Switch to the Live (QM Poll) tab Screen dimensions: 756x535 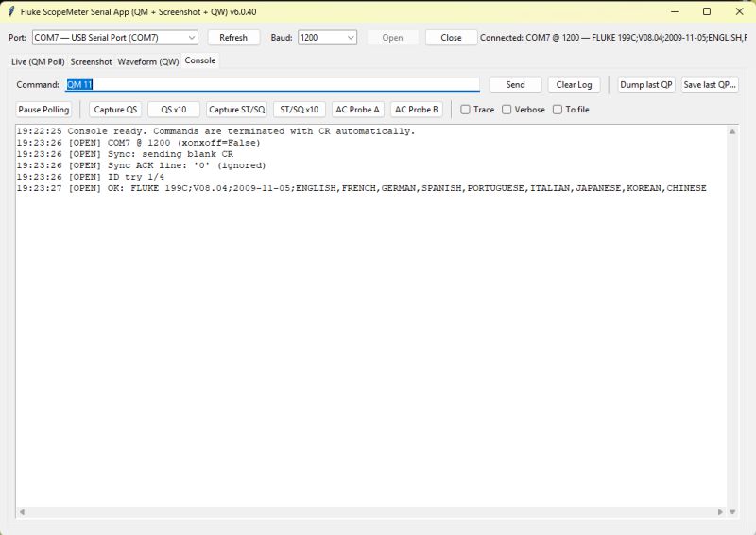click(x=38, y=61)
